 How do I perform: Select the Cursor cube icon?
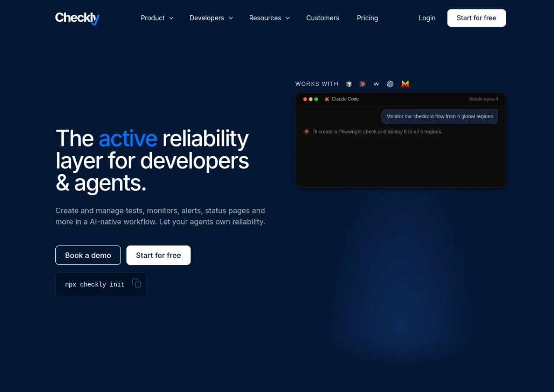(x=349, y=84)
